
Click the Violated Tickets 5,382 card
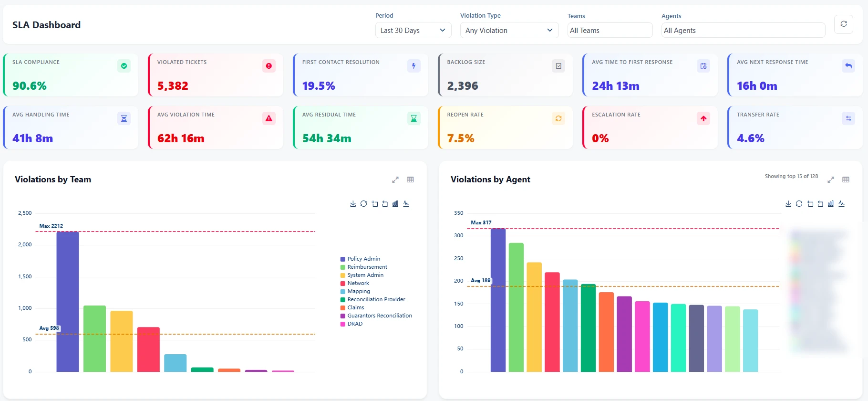216,75
